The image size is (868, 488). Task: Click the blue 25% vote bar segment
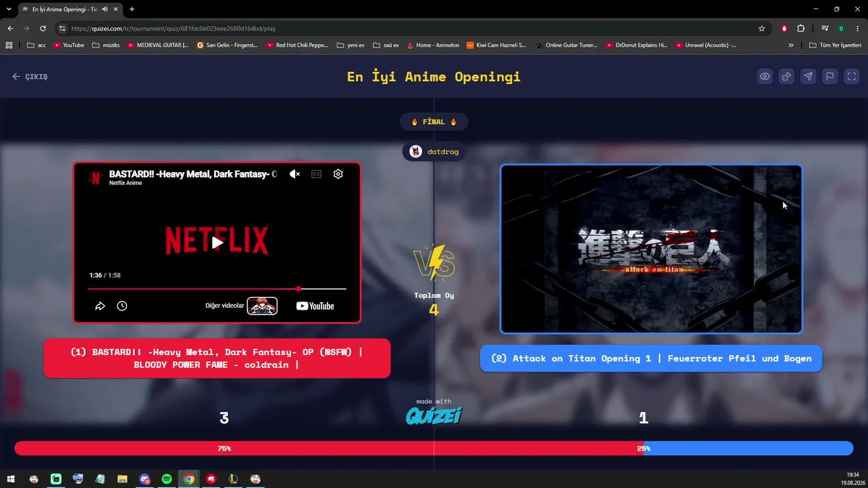749,448
